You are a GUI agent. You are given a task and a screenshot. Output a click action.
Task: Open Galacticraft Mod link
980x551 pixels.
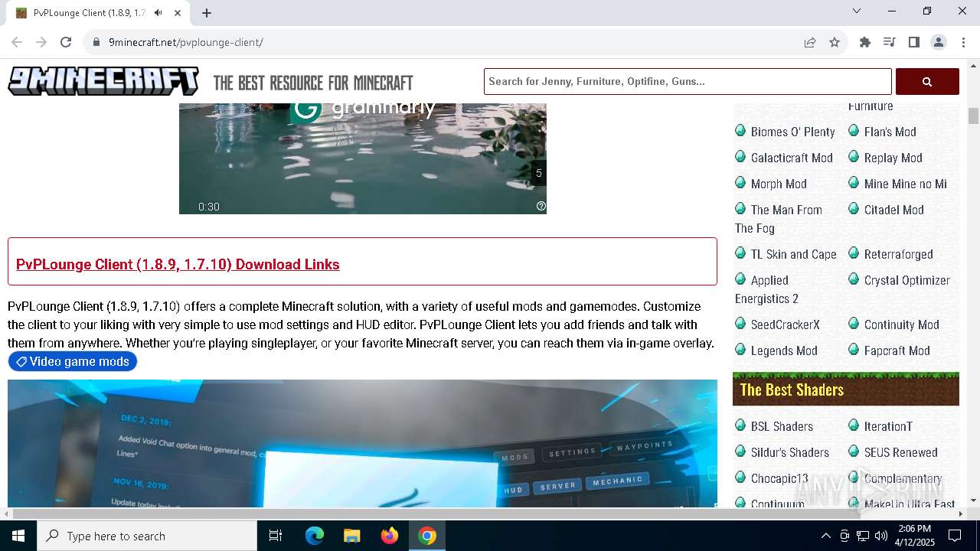(792, 158)
